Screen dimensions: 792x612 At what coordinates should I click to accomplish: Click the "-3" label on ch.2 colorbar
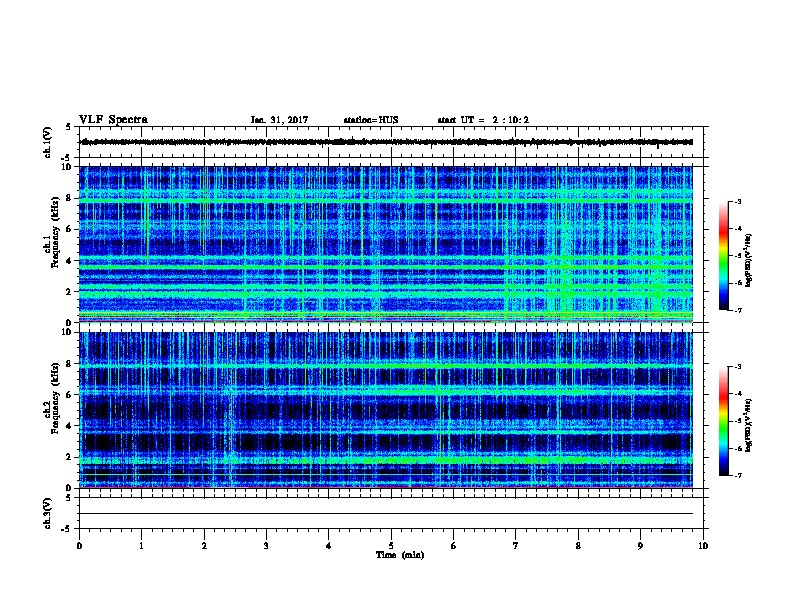click(x=737, y=367)
